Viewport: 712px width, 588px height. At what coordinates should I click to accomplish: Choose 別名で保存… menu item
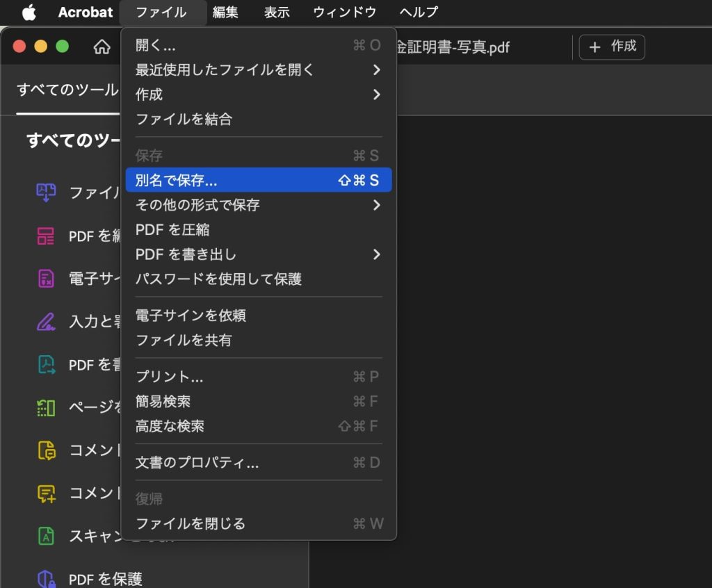pyautogui.click(x=259, y=180)
